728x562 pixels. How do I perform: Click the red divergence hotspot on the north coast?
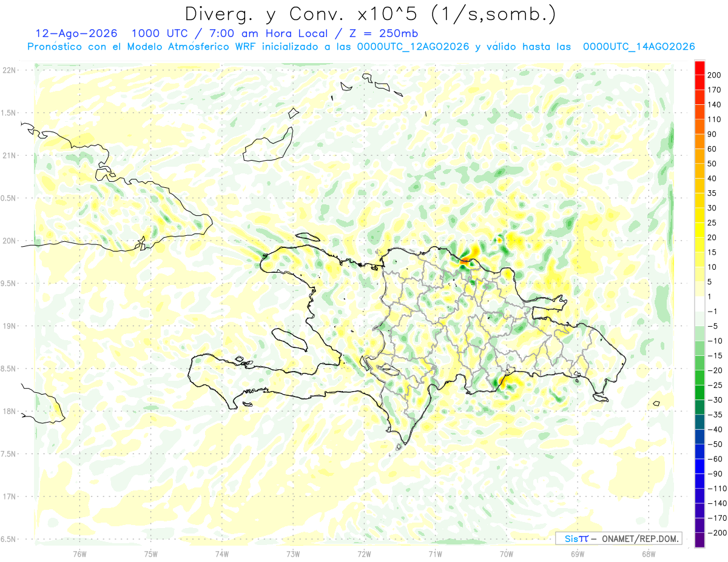(x=465, y=260)
